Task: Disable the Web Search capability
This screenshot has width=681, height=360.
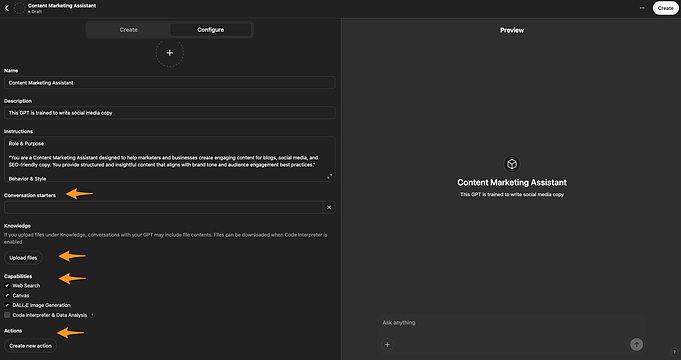Action: (x=7, y=286)
